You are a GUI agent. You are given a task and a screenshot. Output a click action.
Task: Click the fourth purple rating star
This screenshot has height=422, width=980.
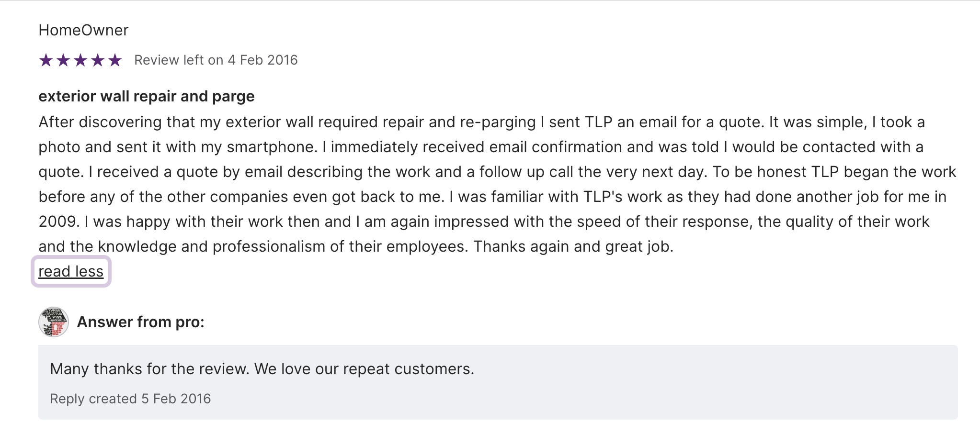pyautogui.click(x=98, y=60)
